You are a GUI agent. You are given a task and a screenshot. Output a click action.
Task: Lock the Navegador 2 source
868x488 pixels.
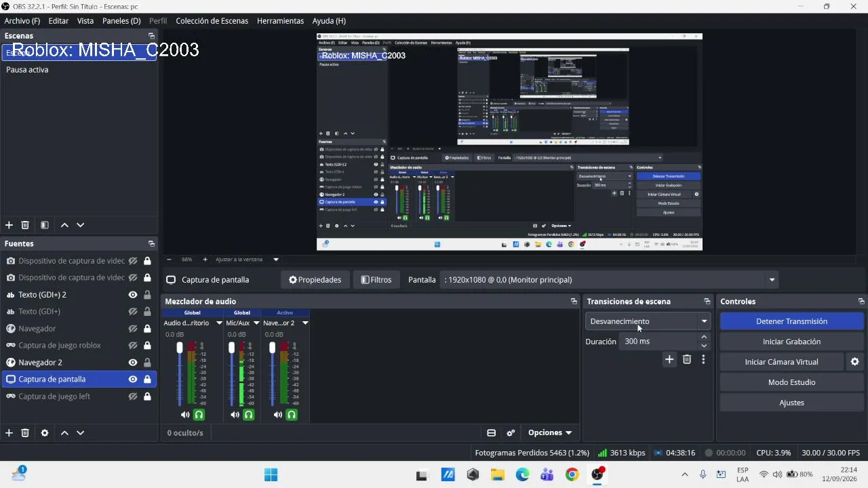click(x=147, y=363)
